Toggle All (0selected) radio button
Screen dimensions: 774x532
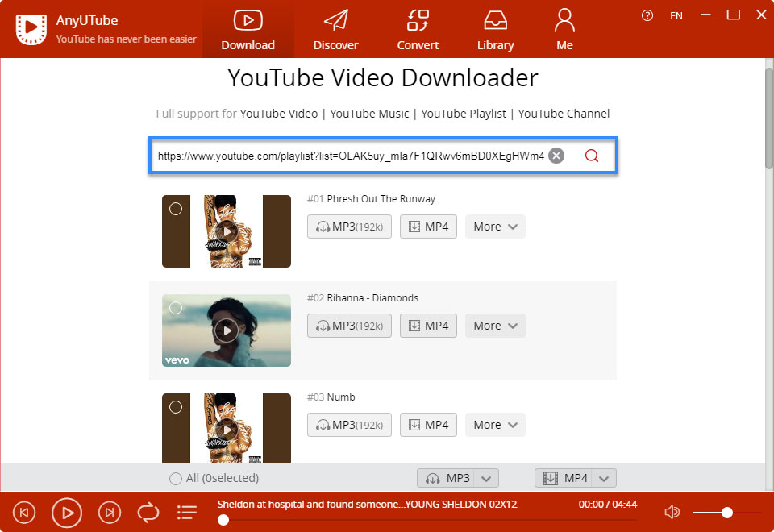[x=175, y=478]
